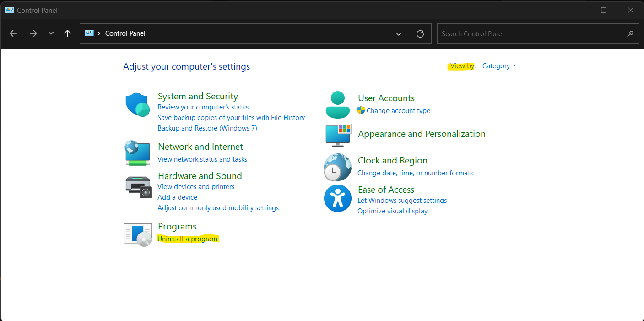This screenshot has height=321, width=644.
Task: Open the View by Category dropdown
Action: (499, 66)
